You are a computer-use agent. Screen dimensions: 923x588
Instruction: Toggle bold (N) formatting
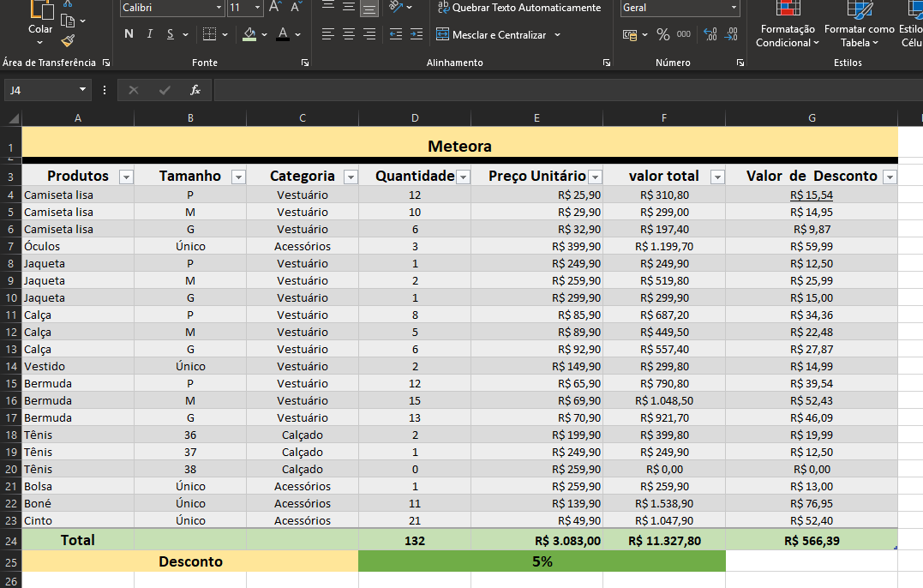pyautogui.click(x=129, y=34)
